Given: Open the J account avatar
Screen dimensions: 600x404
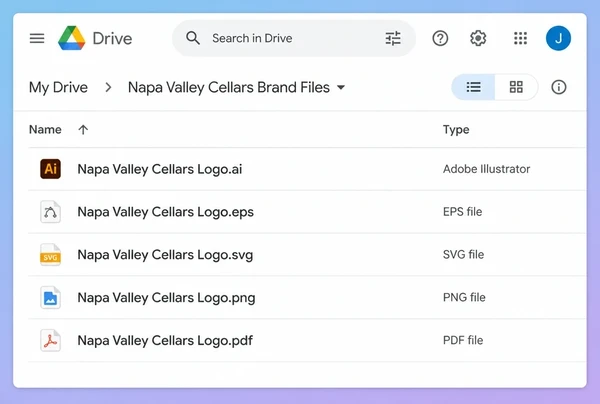Looking at the screenshot, I should click(558, 38).
